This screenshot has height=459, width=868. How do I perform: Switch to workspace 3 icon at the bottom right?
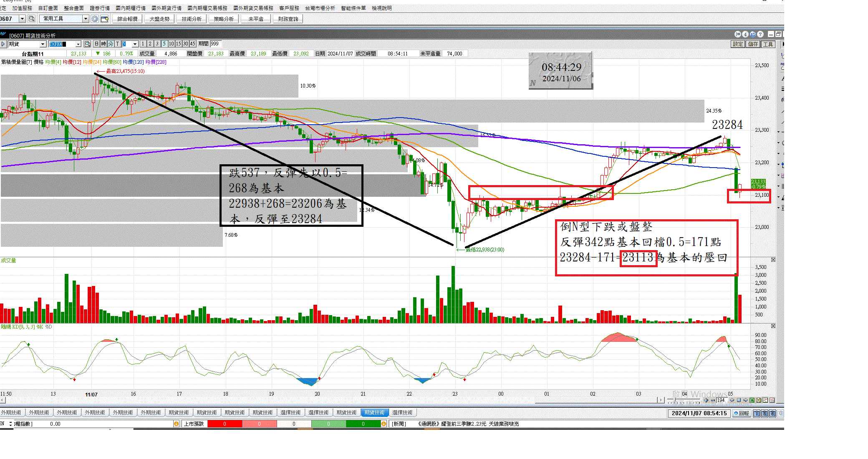click(x=772, y=414)
